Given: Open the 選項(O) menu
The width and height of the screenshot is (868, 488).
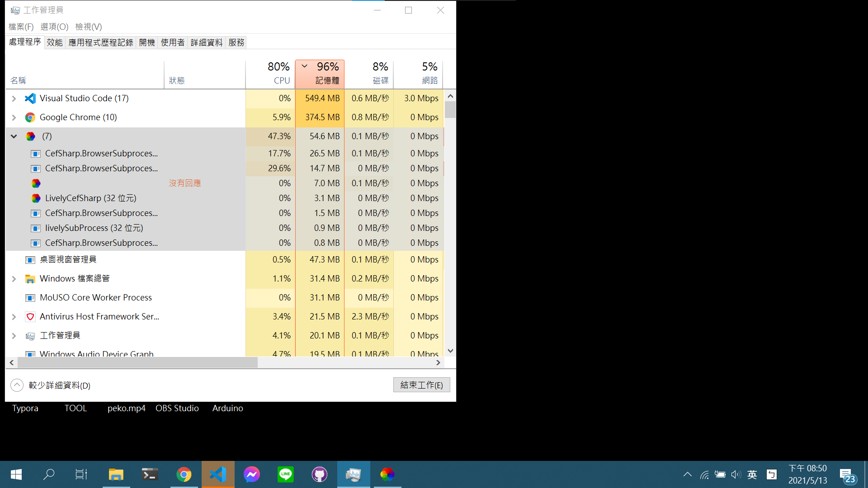Looking at the screenshot, I should pos(54,27).
